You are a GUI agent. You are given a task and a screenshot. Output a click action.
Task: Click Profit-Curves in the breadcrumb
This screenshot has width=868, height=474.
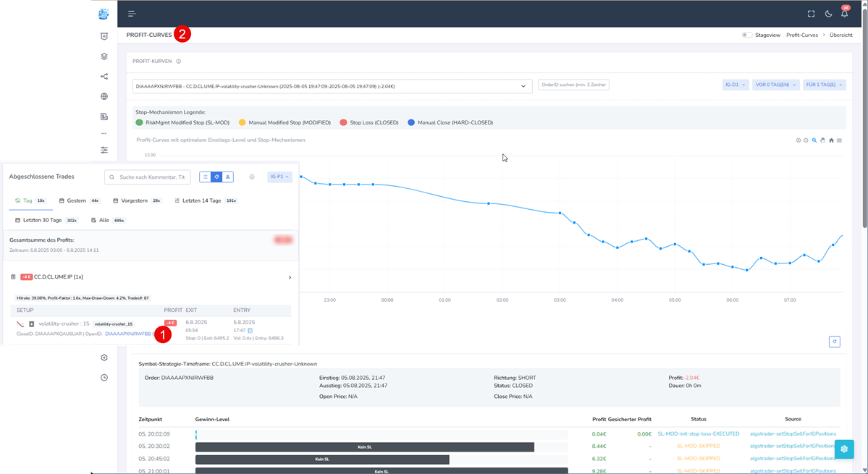(x=801, y=35)
